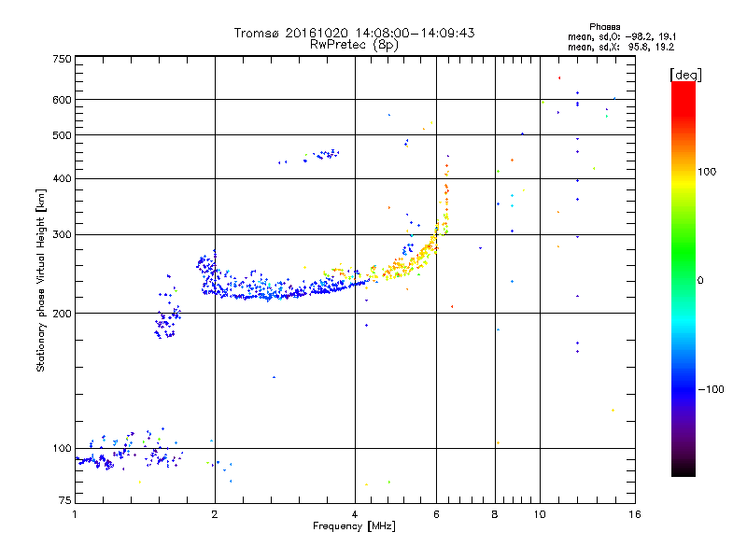
Task: Click the y-axis tick label "300"
Action: pyautogui.click(x=62, y=235)
